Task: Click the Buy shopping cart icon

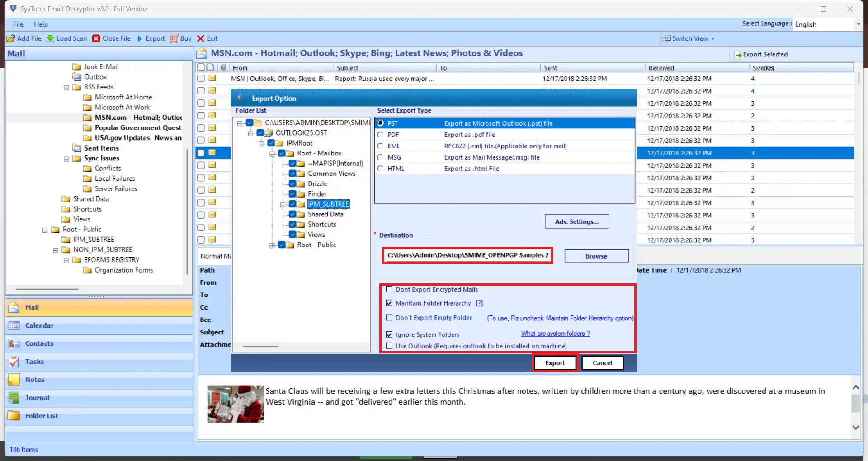Action: [175, 38]
